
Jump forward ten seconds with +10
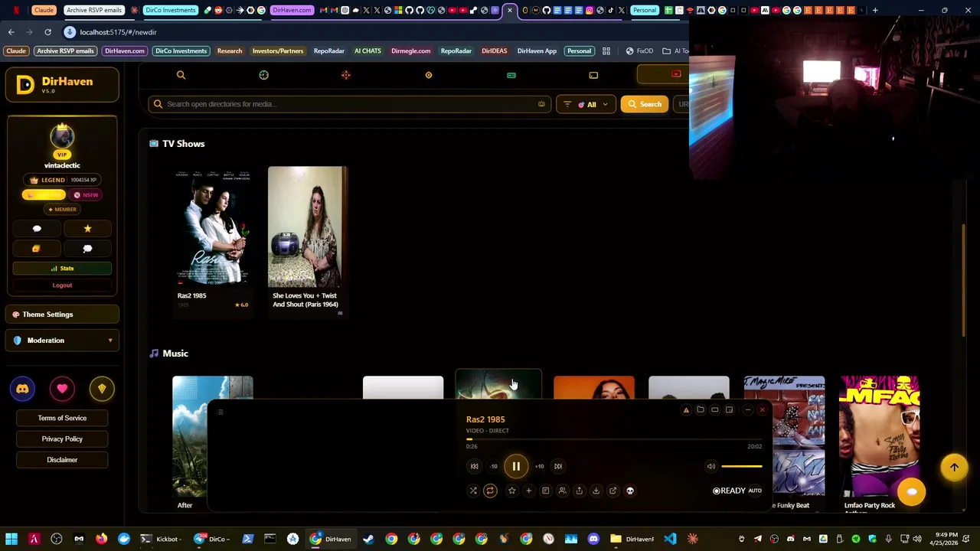point(539,466)
